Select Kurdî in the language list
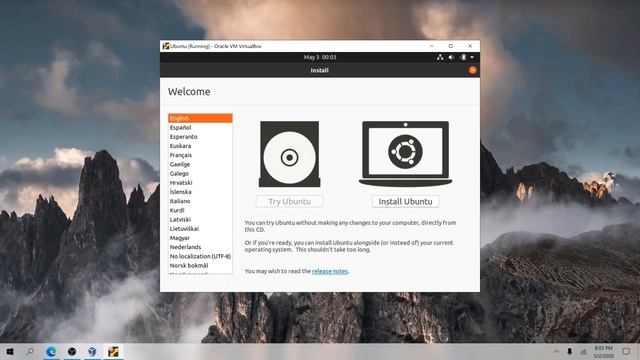 [200, 210]
